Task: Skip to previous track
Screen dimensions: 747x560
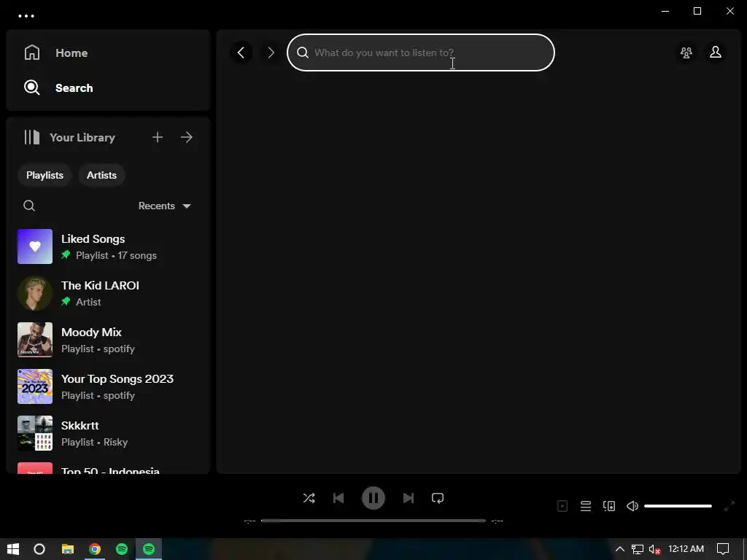Action: [338, 498]
